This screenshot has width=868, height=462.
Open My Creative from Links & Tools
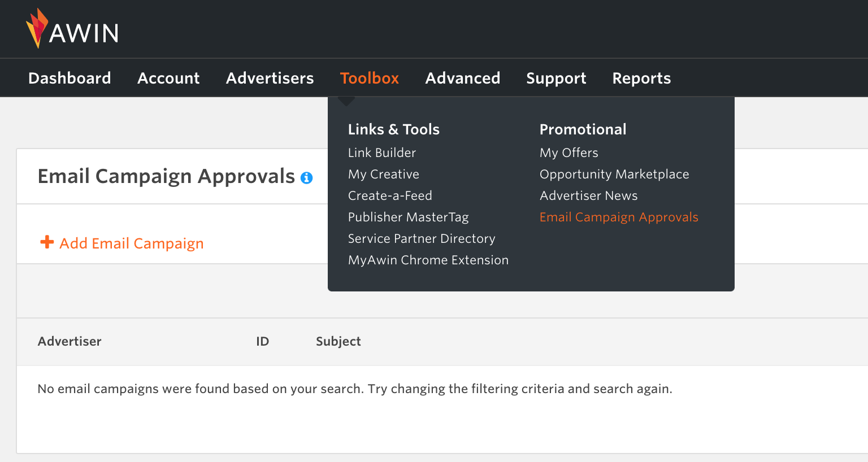[x=383, y=174]
